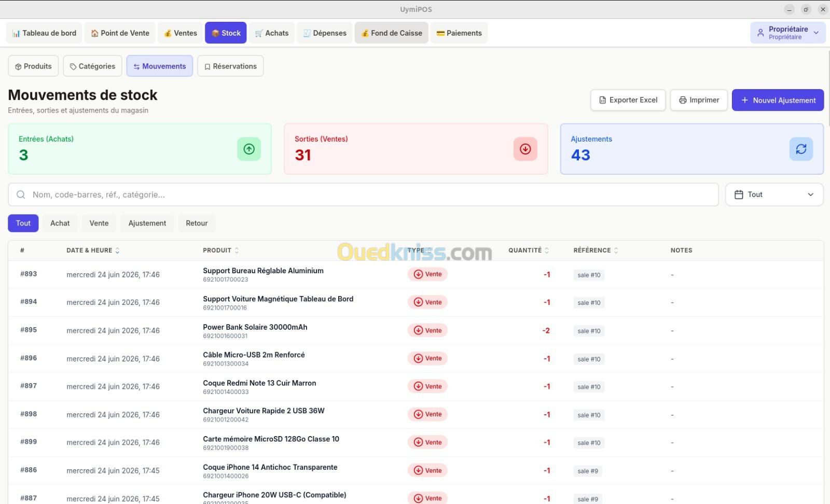Click the blue Ajustements refresh icon
The height and width of the screenshot is (504, 830).
(801, 149)
